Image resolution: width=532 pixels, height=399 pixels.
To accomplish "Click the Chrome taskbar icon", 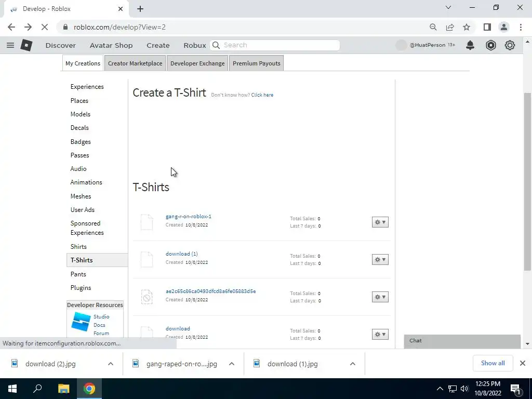I will click(x=89, y=389).
